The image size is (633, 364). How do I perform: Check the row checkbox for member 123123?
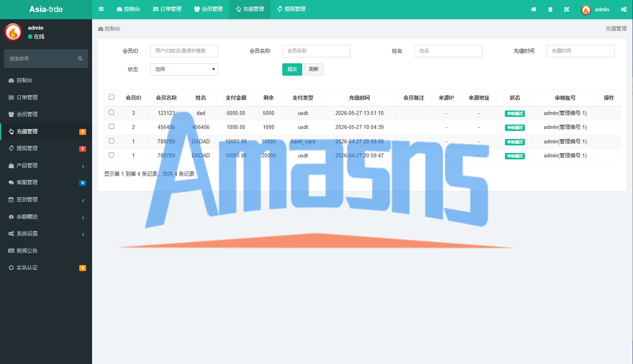coord(111,112)
